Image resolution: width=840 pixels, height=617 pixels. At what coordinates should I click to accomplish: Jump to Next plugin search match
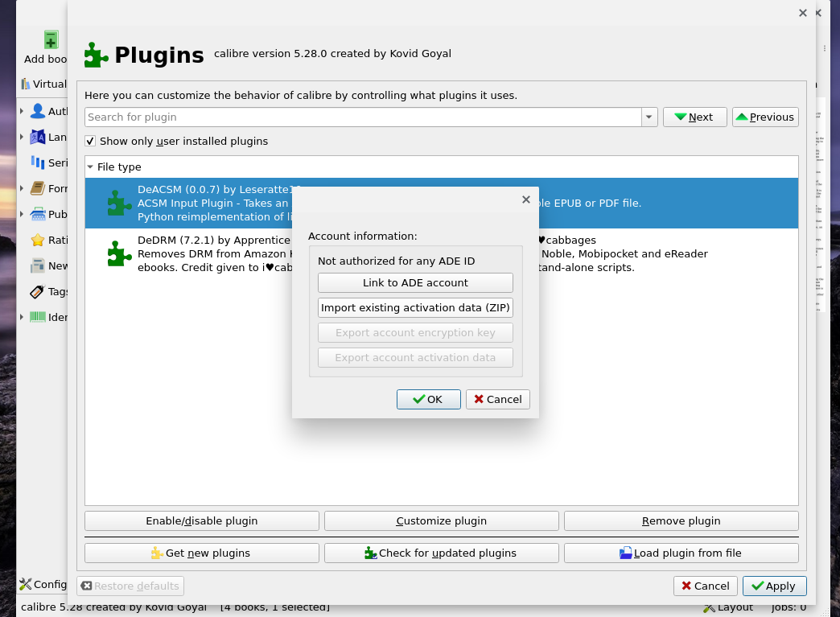pos(694,117)
